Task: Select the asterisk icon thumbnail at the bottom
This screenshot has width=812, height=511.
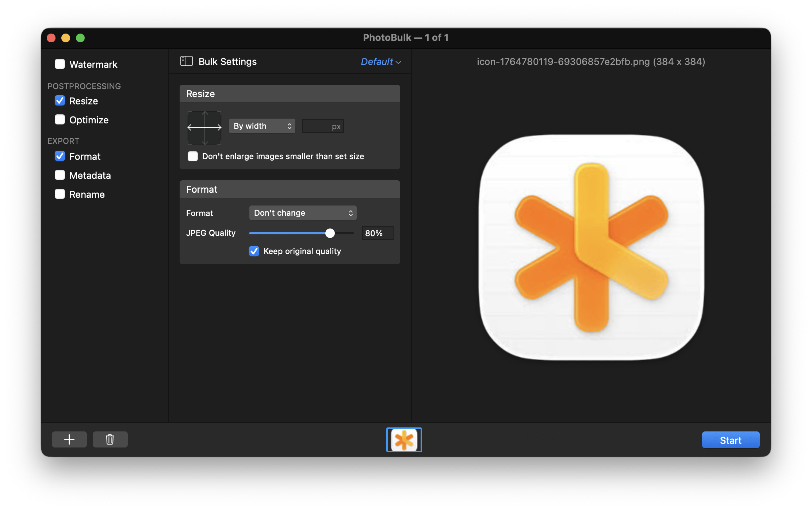Action: [404, 439]
